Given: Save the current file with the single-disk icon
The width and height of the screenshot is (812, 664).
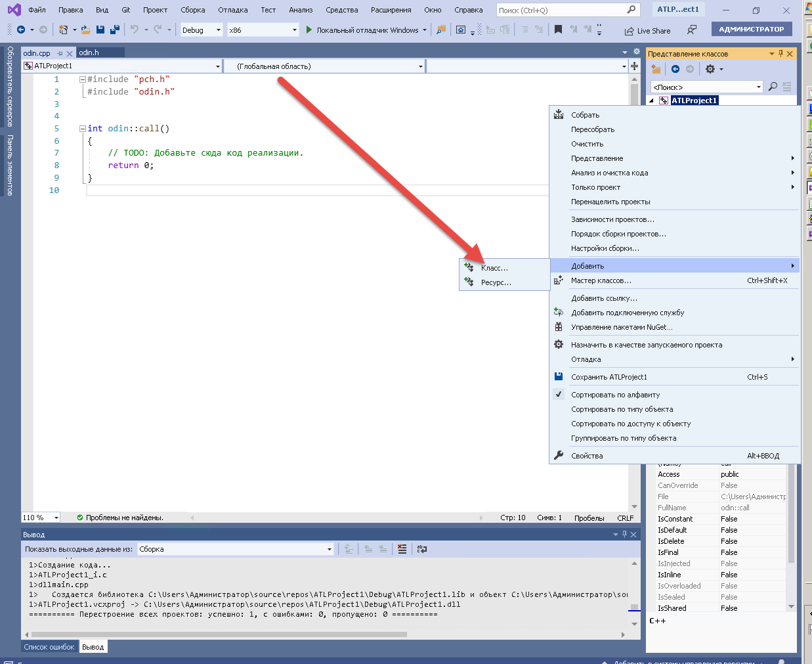Looking at the screenshot, I should pos(100,30).
